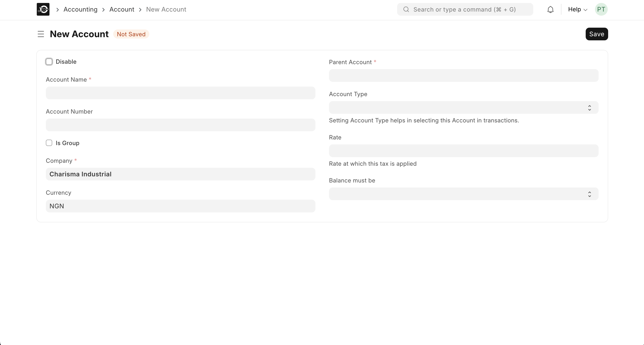644x345 pixels.
Task: Enable the Disable checkbox
Action: (x=49, y=61)
